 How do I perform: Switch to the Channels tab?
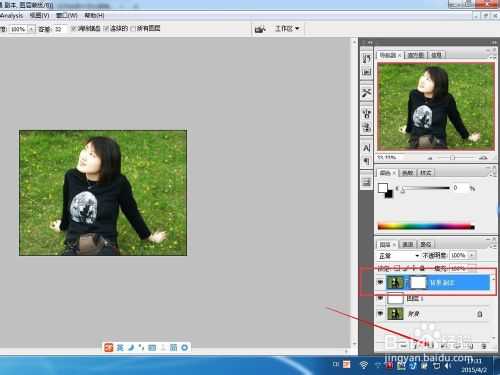point(408,244)
